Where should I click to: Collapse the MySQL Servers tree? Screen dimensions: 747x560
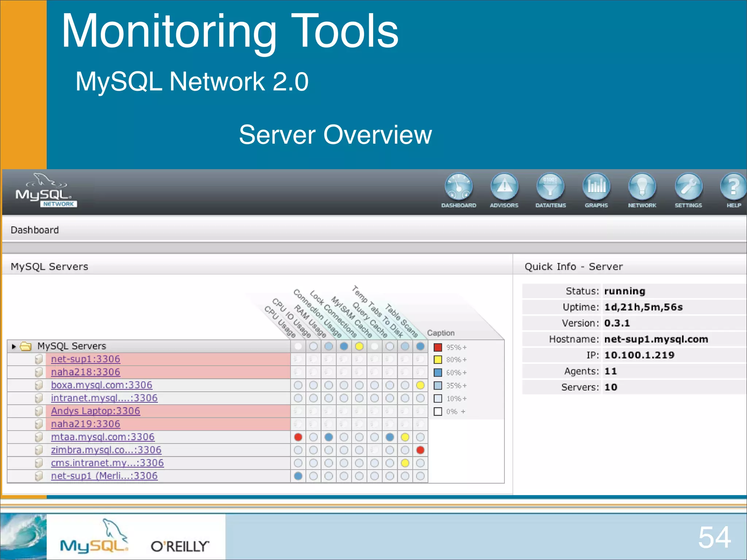(x=13, y=346)
